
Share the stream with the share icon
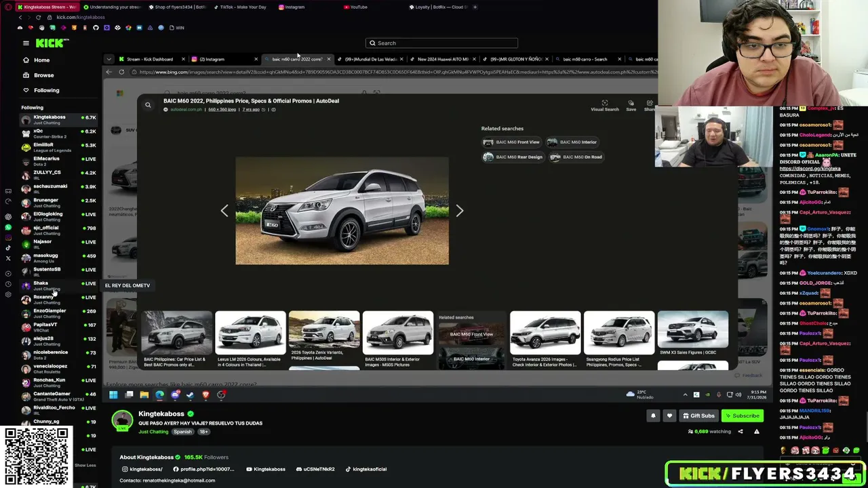741,431
